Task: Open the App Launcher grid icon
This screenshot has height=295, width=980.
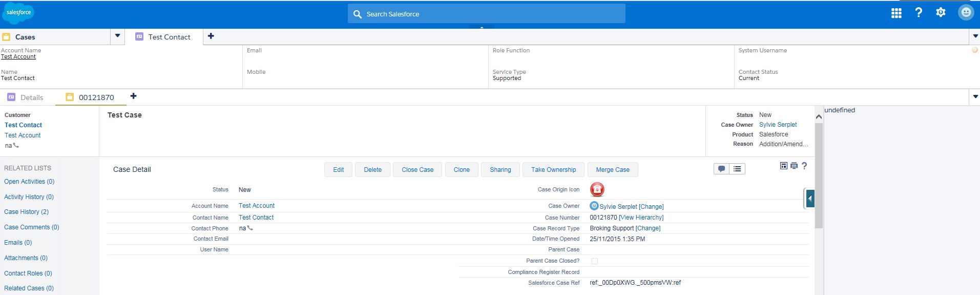Action: coord(896,13)
